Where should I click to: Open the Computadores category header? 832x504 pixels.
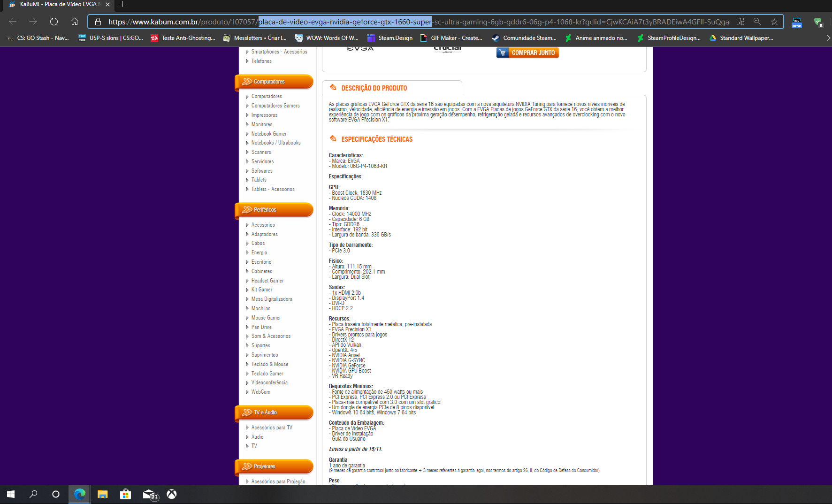point(275,82)
